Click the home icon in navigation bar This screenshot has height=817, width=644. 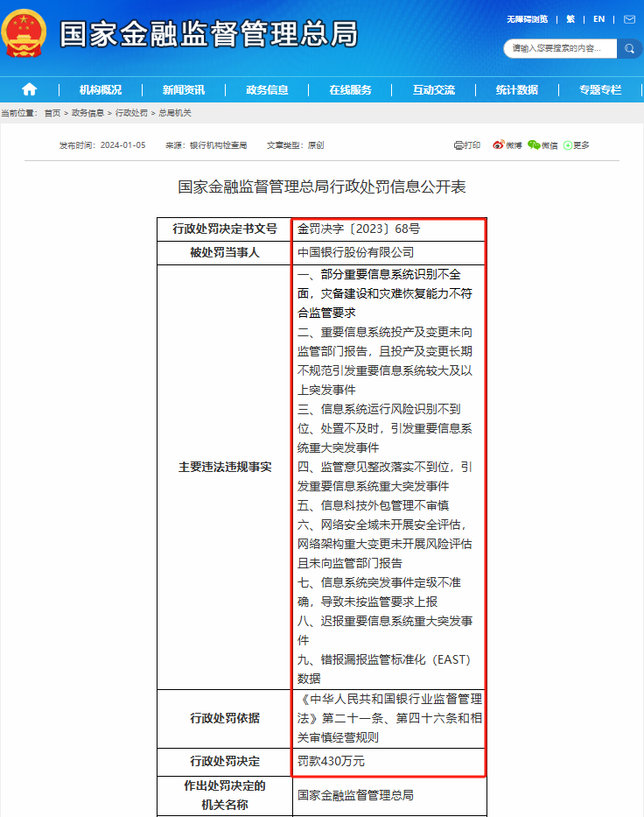coord(29,89)
